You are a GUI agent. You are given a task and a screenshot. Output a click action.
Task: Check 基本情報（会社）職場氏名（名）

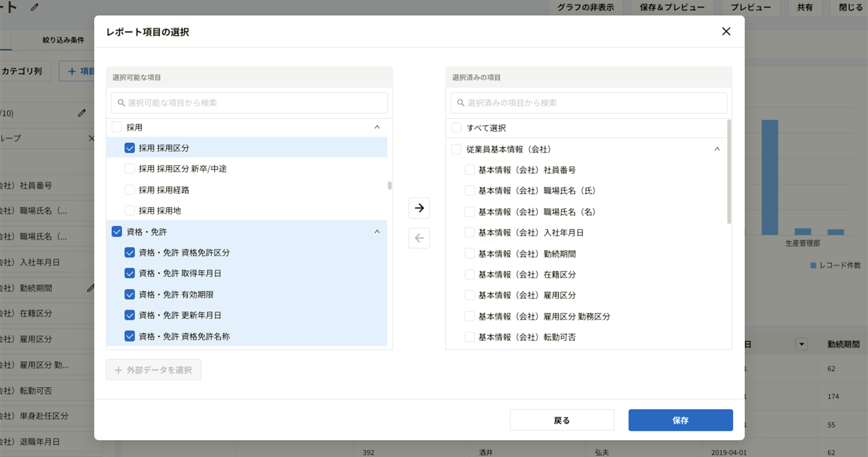point(469,211)
